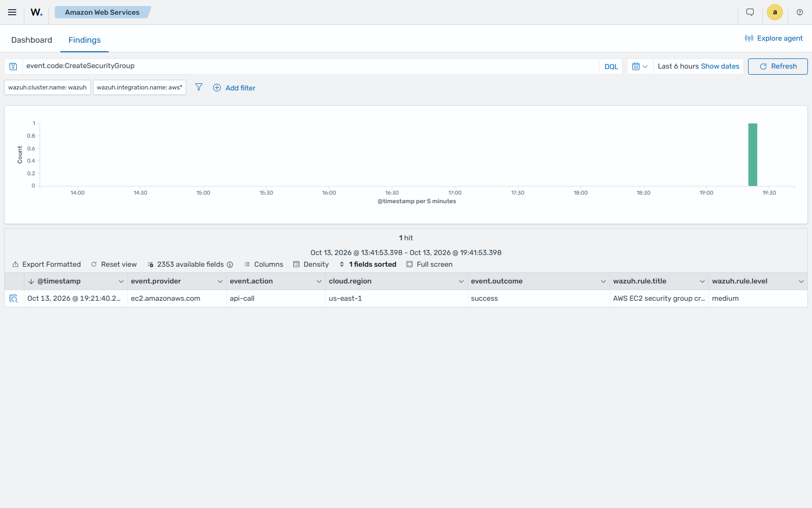Toggle the DQL query language switch
812x508 pixels.
612,67
